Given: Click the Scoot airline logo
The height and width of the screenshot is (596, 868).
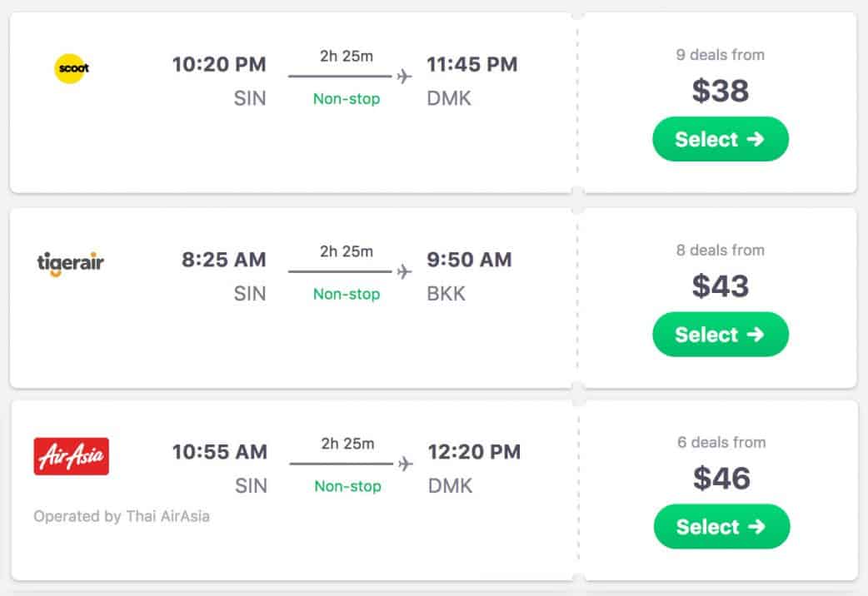Looking at the screenshot, I should point(71,68).
